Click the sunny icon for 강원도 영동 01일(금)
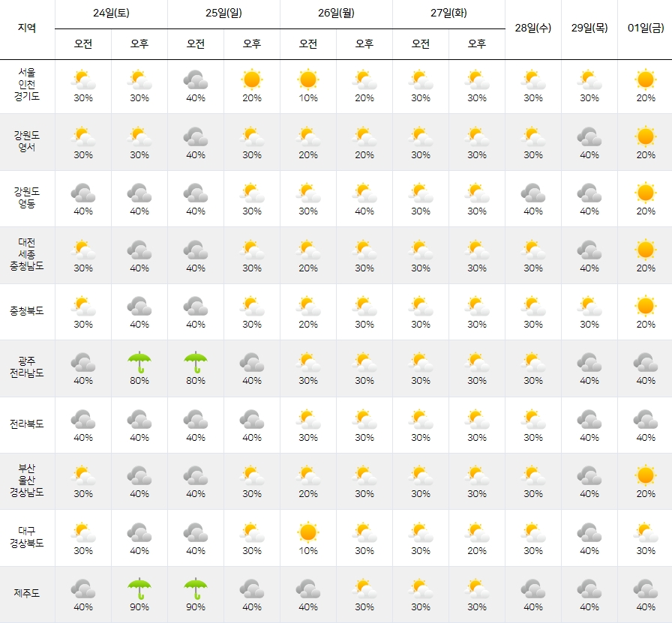 click(x=646, y=193)
